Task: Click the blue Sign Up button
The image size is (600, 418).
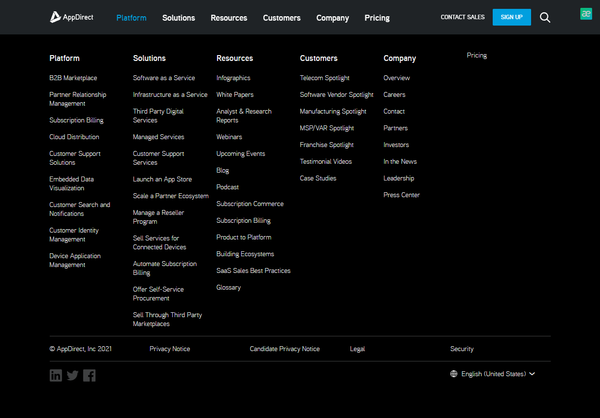Action: 512,17
